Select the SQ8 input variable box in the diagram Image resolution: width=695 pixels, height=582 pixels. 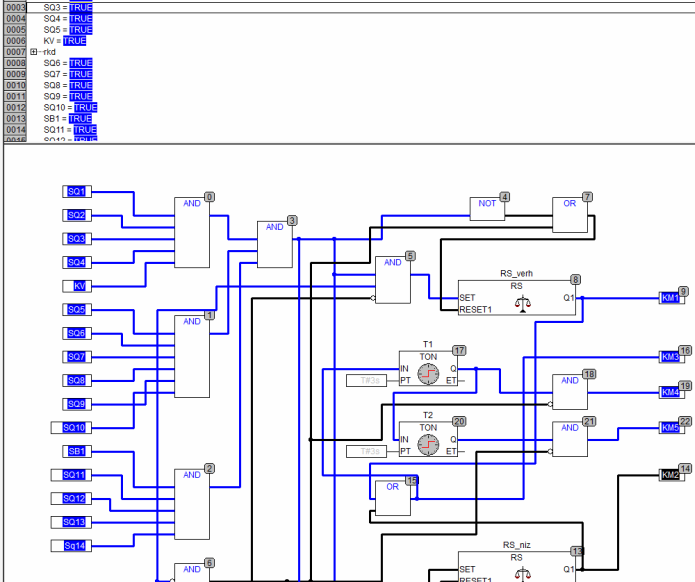[x=77, y=380]
